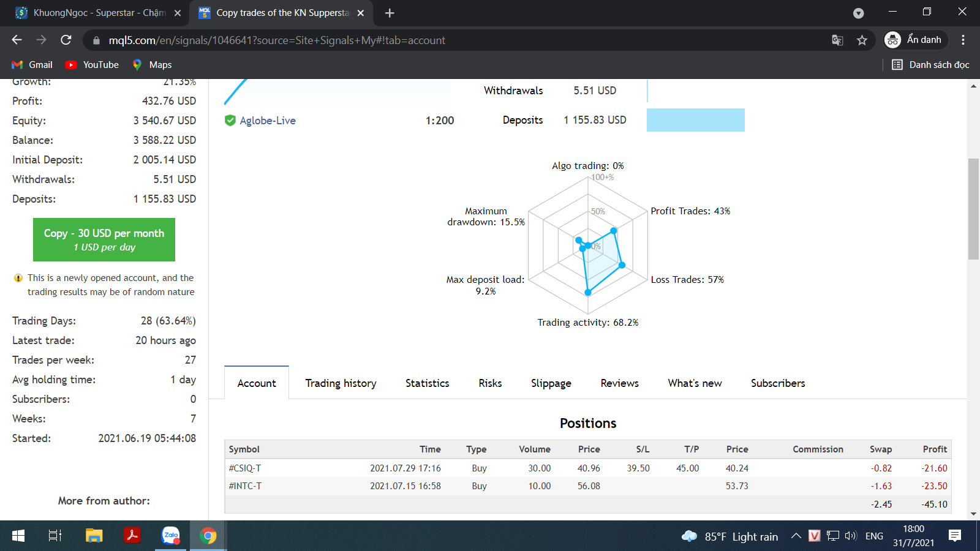The width and height of the screenshot is (980, 551).
Task: Show hidden system tray icons
Action: pos(796,536)
